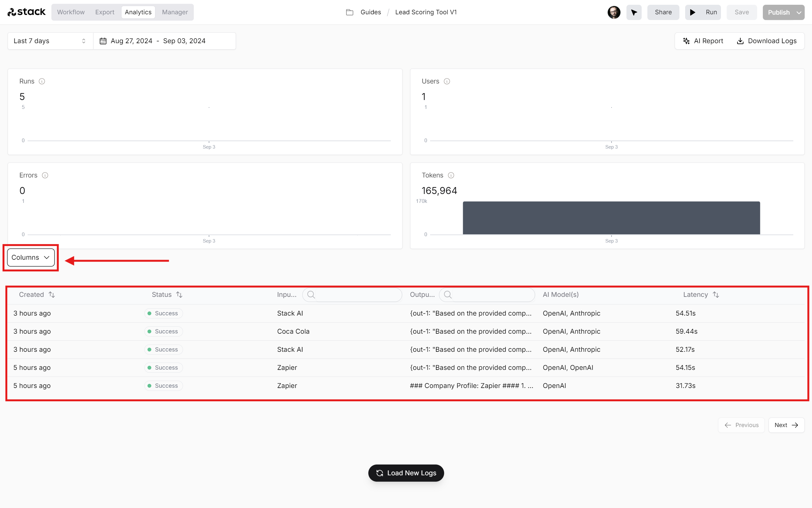812x508 pixels.
Task: Expand the Publish dropdown arrow
Action: click(x=799, y=13)
